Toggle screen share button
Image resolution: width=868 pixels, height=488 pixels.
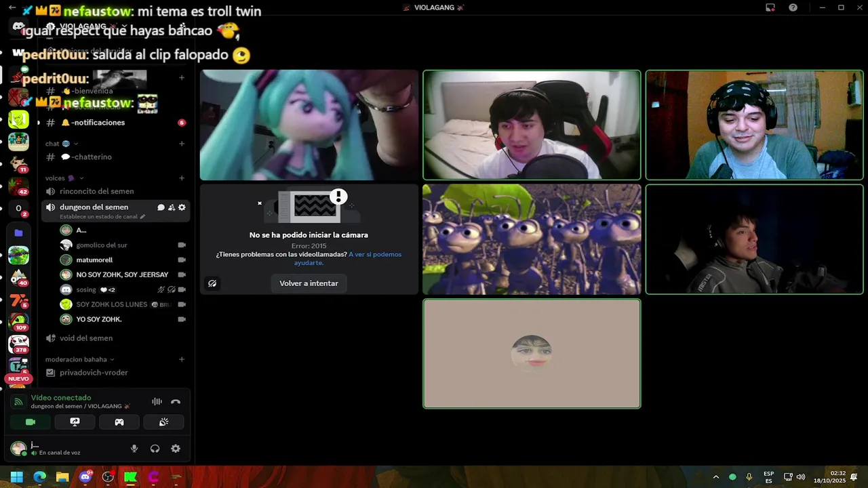pos(75,422)
